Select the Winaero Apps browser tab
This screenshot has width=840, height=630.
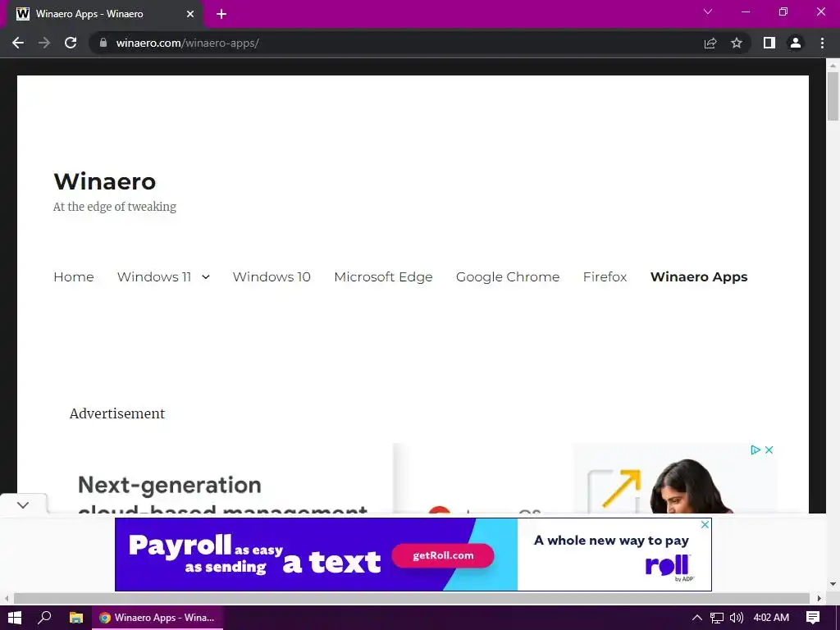[x=105, y=14]
